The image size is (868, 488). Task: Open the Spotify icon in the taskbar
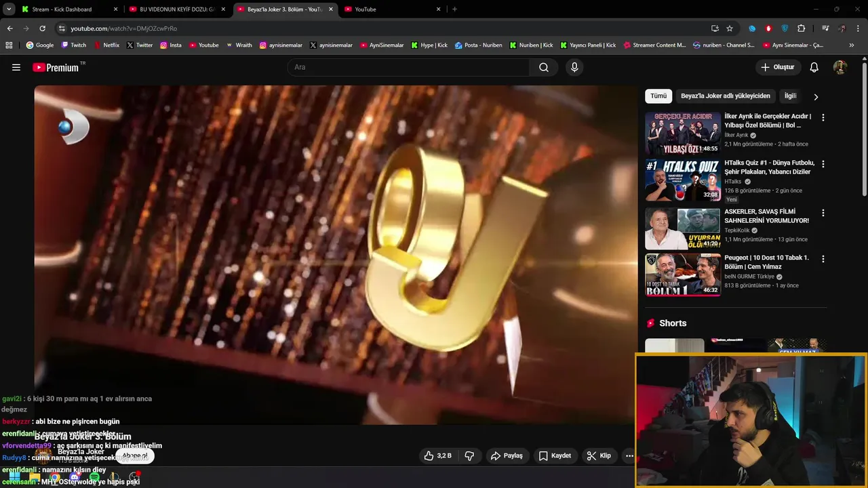[94, 478]
